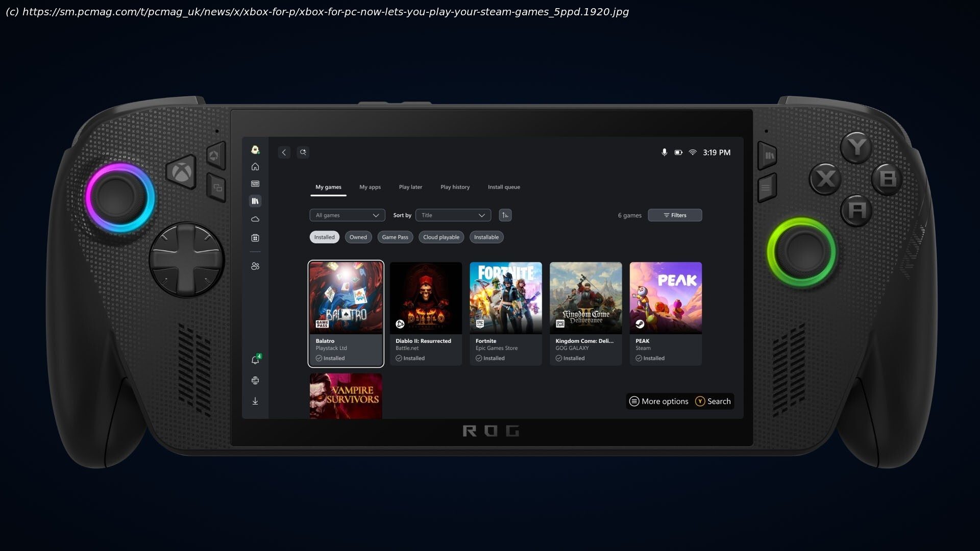Select the Kingdom Come: Deliverance cover art
The image size is (980, 551).
(585, 298)
